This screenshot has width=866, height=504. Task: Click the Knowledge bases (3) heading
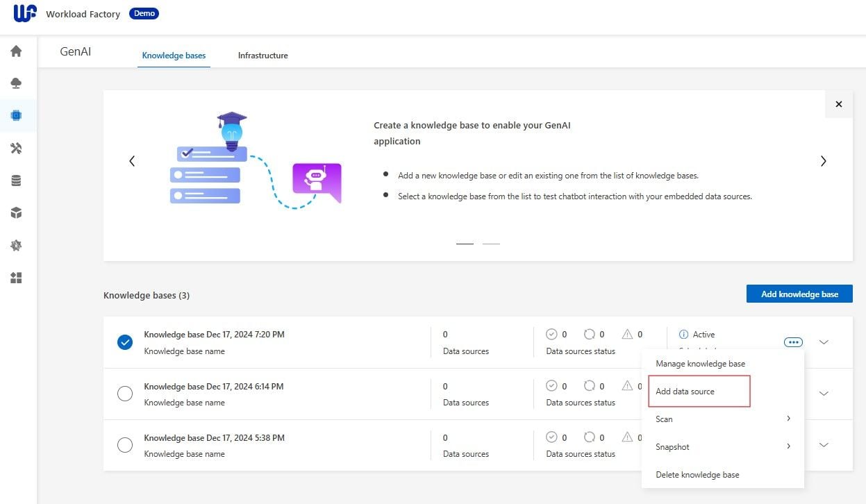coord(147,295)
